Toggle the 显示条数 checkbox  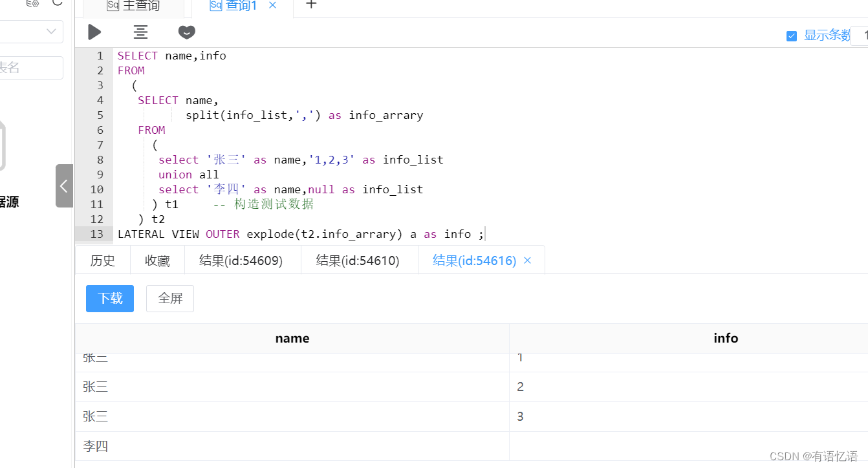point(792,36)
